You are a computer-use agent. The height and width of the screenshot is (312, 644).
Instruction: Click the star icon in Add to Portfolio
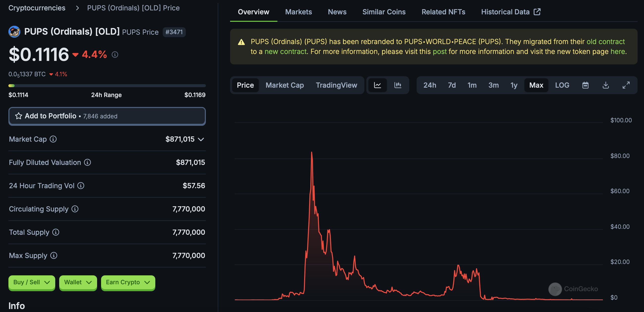[19, 116]
